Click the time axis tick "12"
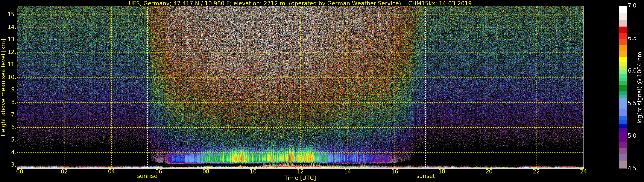This screenshot has width=644, height=182. (x=300, y=171)
